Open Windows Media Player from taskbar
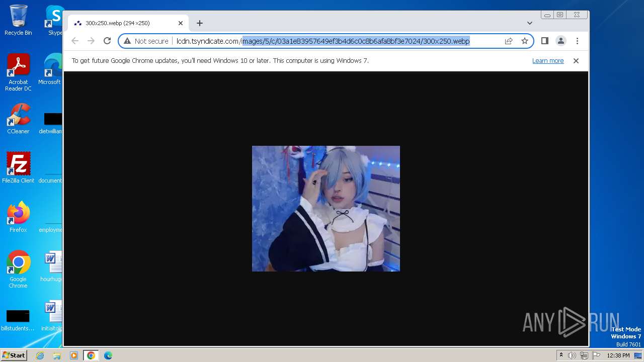This screenshot has width=644, height=362. click(74, 355)
